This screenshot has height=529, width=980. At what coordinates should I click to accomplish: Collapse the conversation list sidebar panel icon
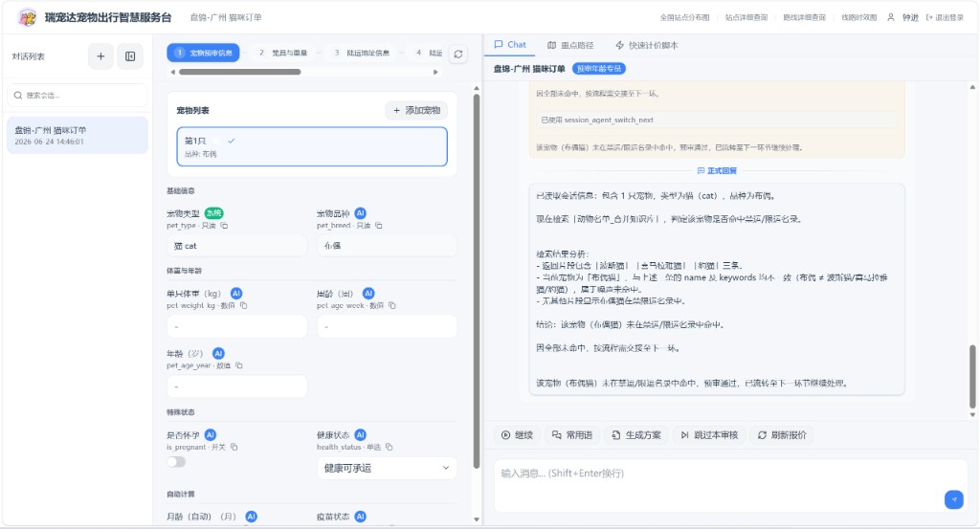(130, 56)
